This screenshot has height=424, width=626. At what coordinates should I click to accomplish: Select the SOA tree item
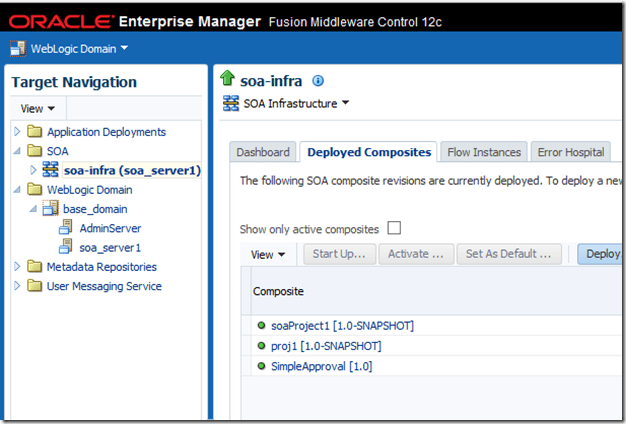tap(57, 151)
